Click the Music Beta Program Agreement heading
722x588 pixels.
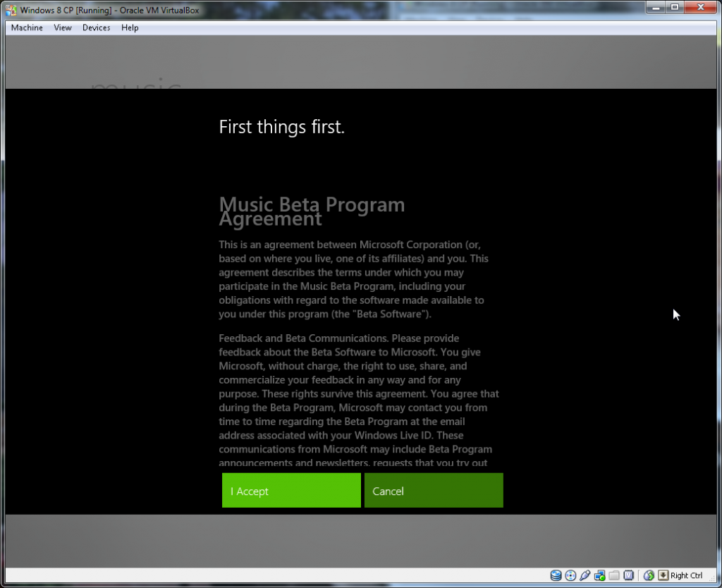click(x=312, y=212)
